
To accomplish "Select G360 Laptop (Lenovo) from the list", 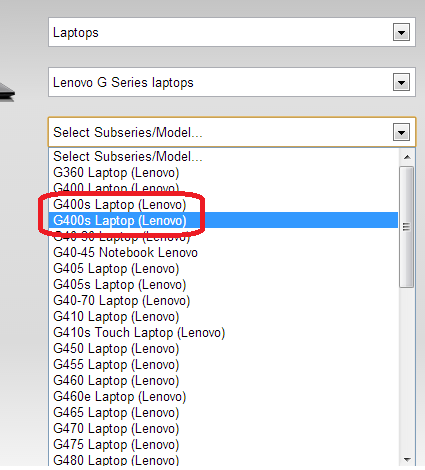I will point(223,172).
